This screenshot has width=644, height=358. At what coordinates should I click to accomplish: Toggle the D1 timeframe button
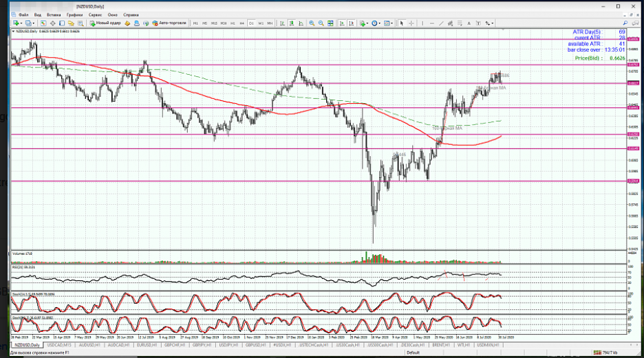(x=251, y=23)
